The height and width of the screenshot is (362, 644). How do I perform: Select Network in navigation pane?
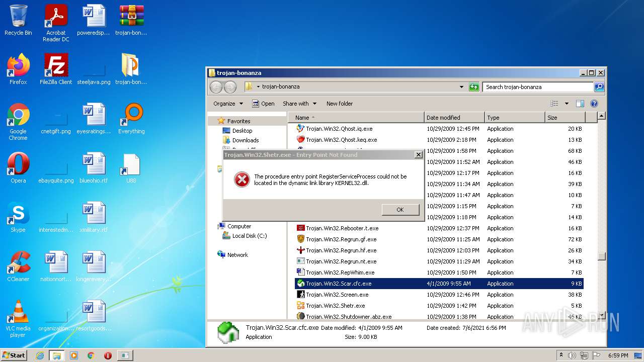pos(233,255)
